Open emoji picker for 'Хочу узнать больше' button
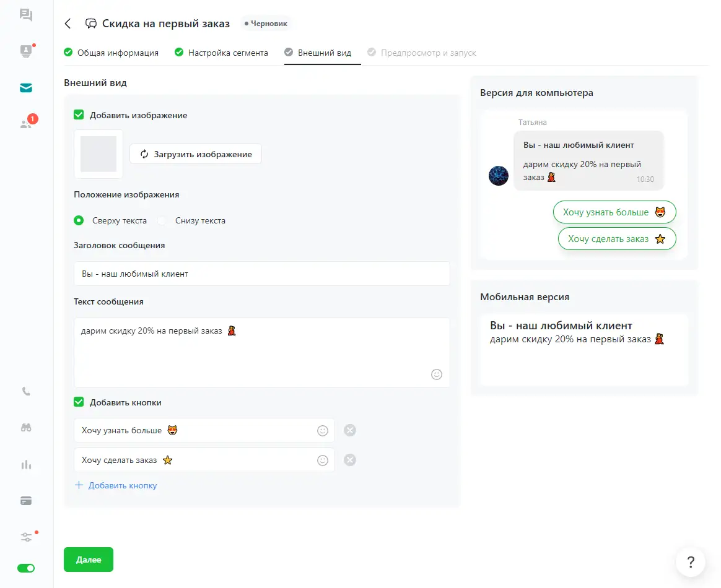The width and height of the screenshot is (721, 588). (323, 430)
